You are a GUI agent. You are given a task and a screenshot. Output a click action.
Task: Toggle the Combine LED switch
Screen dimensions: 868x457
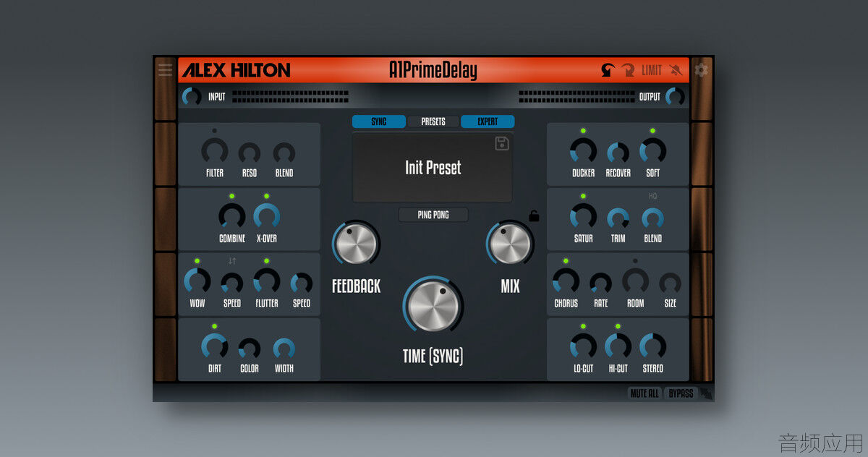[x=231, y=196]
